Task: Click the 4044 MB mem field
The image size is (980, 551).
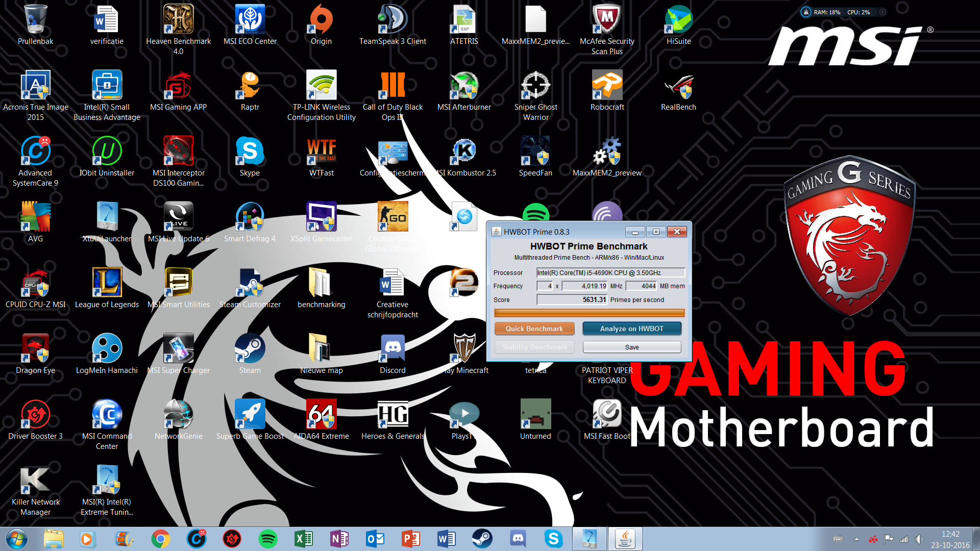Action: (x=642, y=286)
